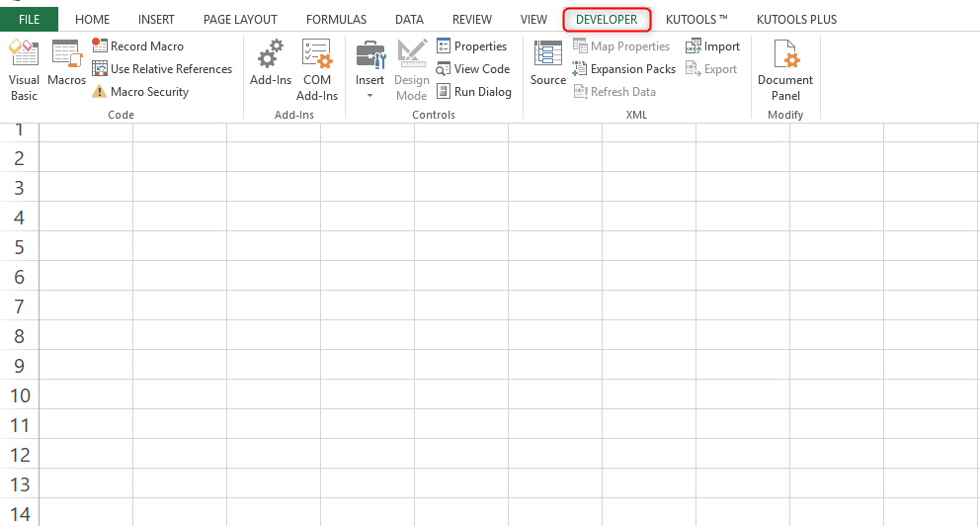Click Run Dialog

click(474, 92)
